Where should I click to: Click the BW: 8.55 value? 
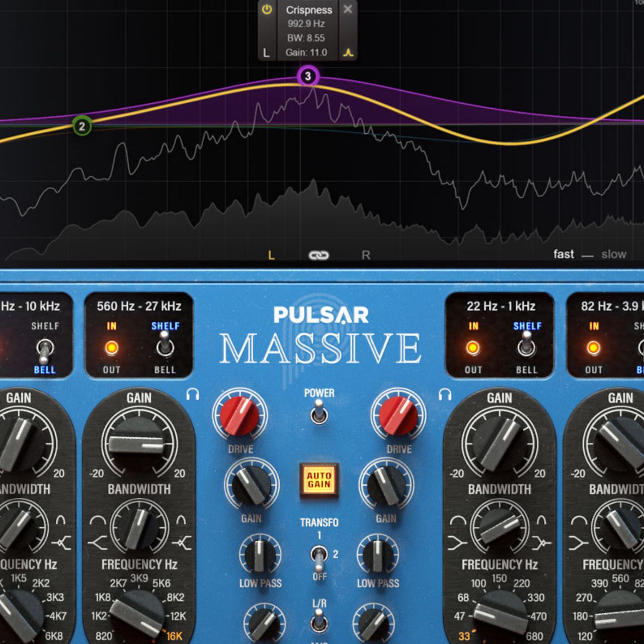click(x=306, y=38)
